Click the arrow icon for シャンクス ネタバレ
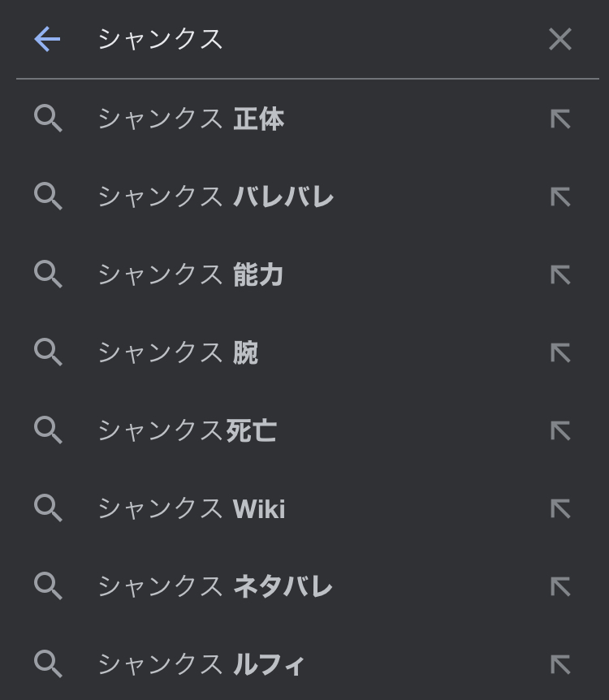The height and width of the screenshot is (700, 609). click(559, 586)
